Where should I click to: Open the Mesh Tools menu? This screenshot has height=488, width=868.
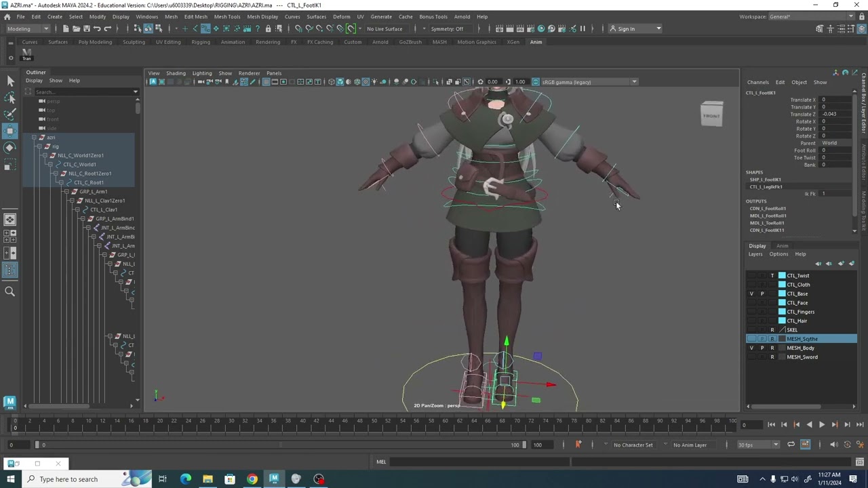(227, 16)
